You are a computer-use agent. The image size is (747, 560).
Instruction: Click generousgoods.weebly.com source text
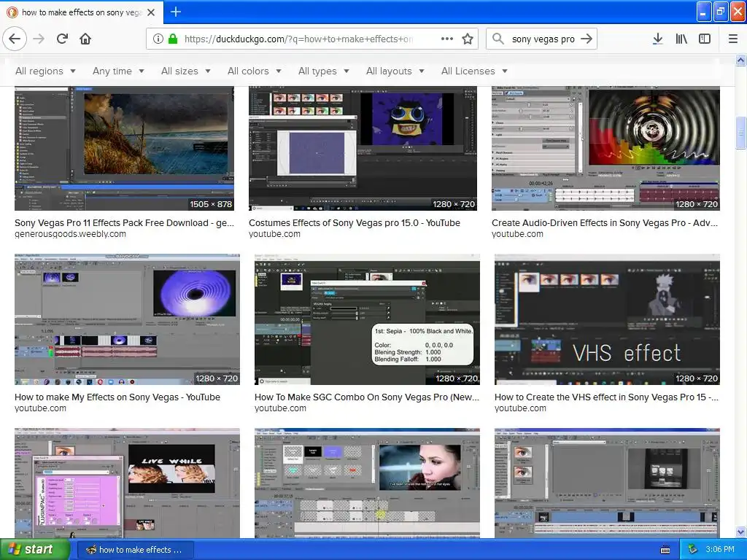(x=71, y=234)
